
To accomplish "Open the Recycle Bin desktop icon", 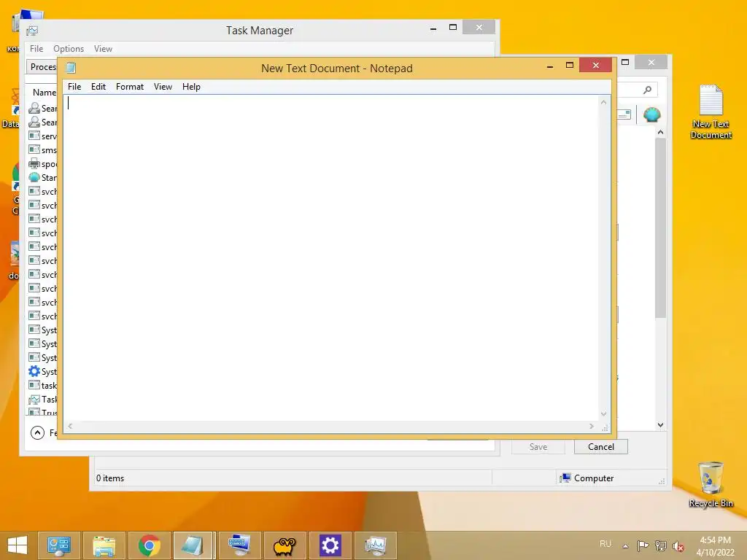I will [x=711, y=484].
